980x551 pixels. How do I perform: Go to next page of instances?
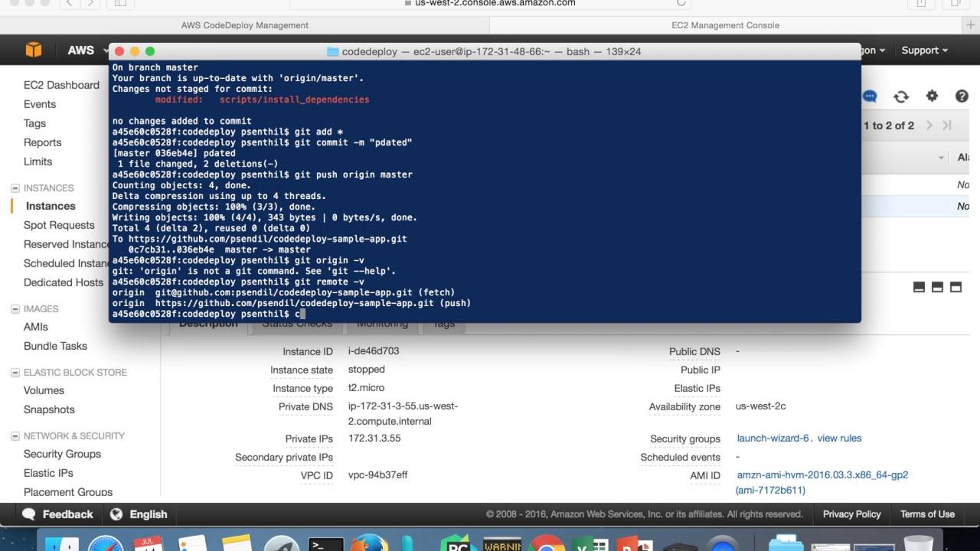coord(929,126)
